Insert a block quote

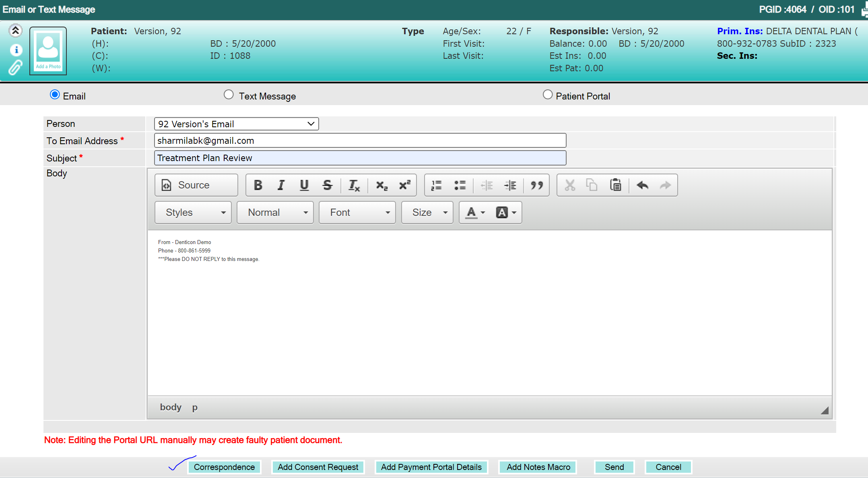point(536,185)
